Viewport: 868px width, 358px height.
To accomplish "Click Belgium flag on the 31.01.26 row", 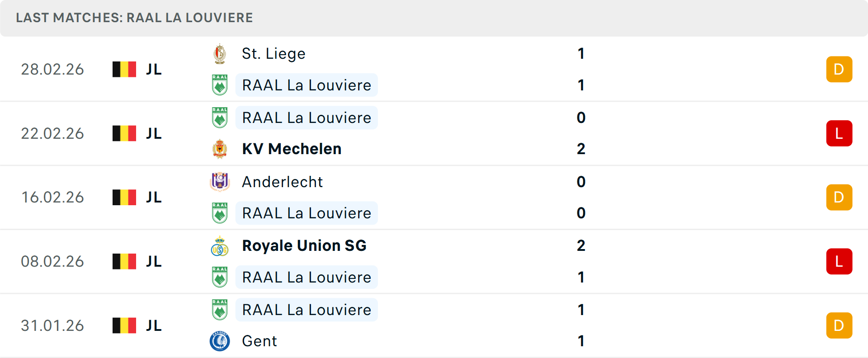I will coord(124,325).
